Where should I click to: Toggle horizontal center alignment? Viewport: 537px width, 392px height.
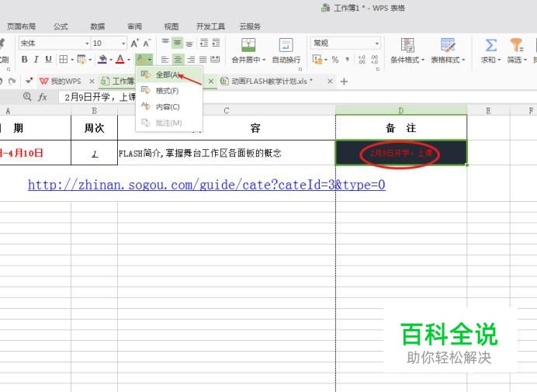[178, 60]
